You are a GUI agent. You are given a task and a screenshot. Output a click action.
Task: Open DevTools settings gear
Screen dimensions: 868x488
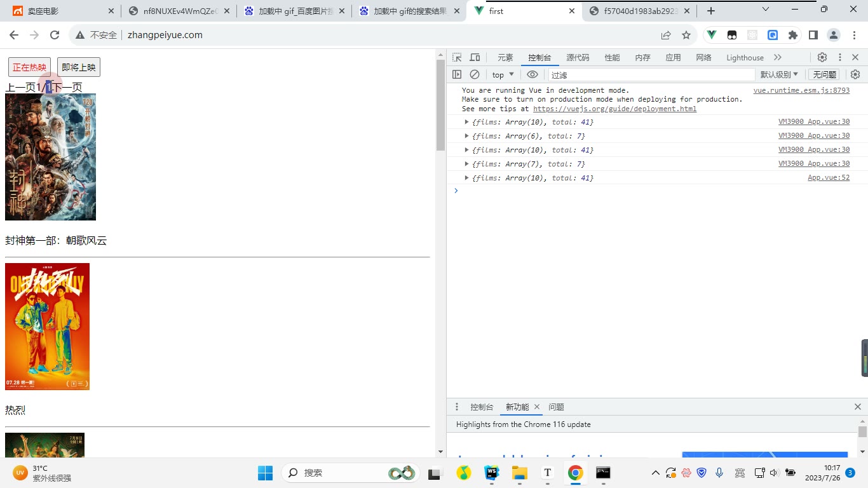(x=822, y=57)
